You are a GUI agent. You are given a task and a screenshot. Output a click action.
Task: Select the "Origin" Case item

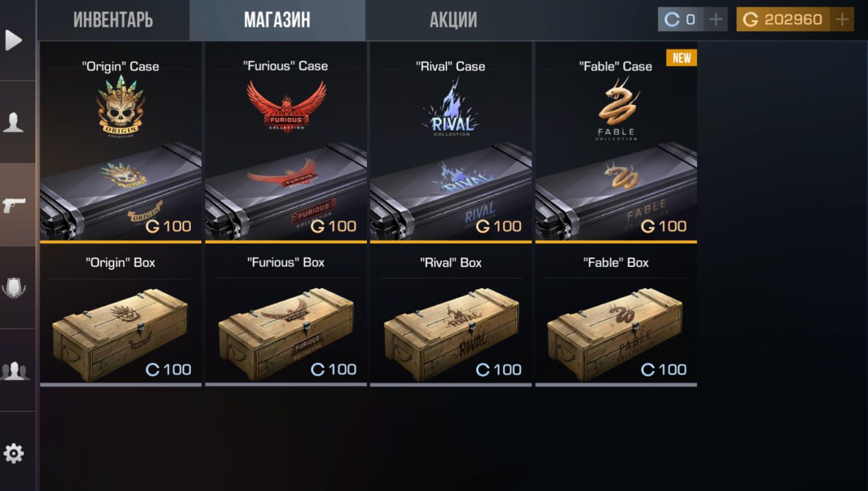(120, 142)
